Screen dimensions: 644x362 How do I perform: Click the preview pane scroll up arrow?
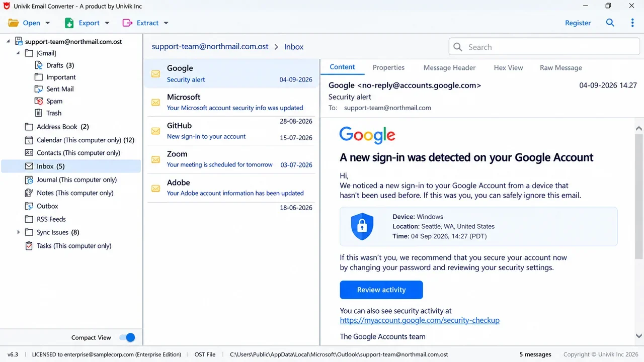click(639, 128)
